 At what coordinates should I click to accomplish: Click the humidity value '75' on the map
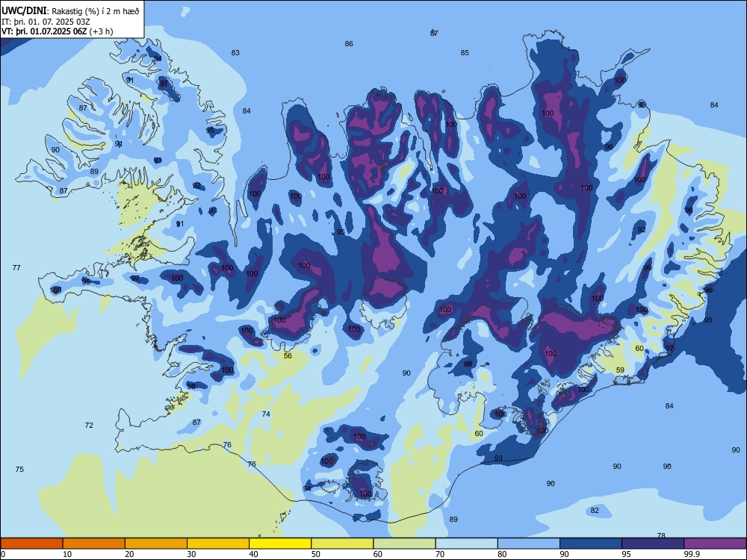click(19, 469)
